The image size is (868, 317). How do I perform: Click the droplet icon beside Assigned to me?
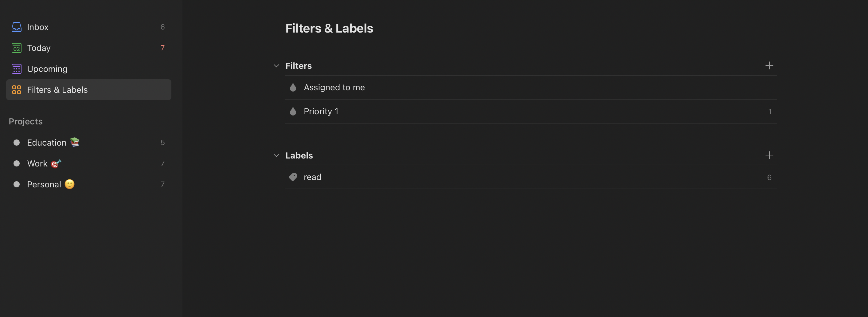click(293, 87)
